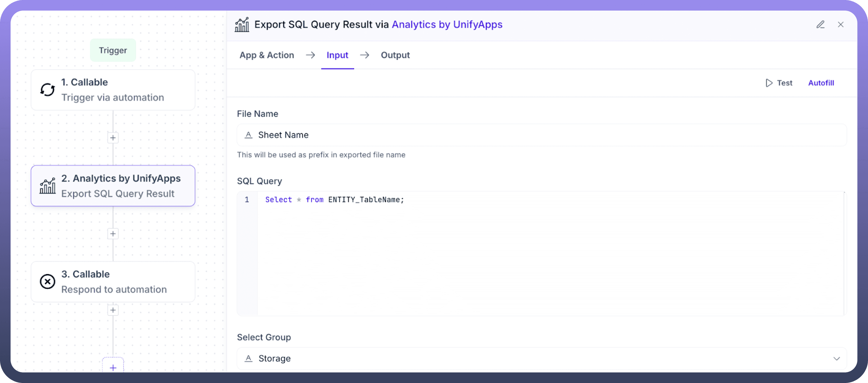This screenshot has width=868, height=383.
Task: Click the Autofill link
Action: (x=821, y=83)
